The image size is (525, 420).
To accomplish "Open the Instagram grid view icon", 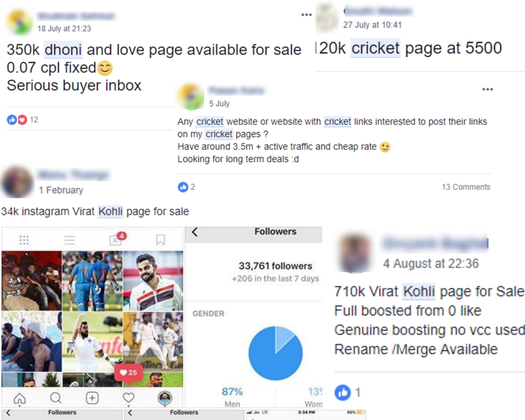I will tap(24, 240).
